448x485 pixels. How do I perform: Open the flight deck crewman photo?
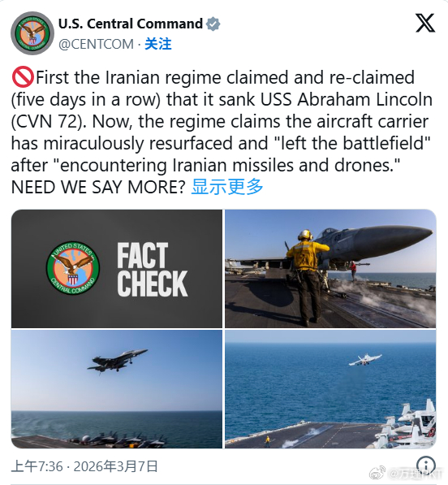point(330,269)
